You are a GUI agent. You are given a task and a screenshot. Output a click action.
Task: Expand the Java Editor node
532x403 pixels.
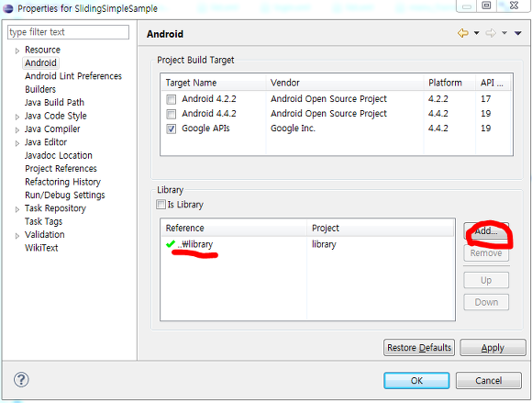17,143
